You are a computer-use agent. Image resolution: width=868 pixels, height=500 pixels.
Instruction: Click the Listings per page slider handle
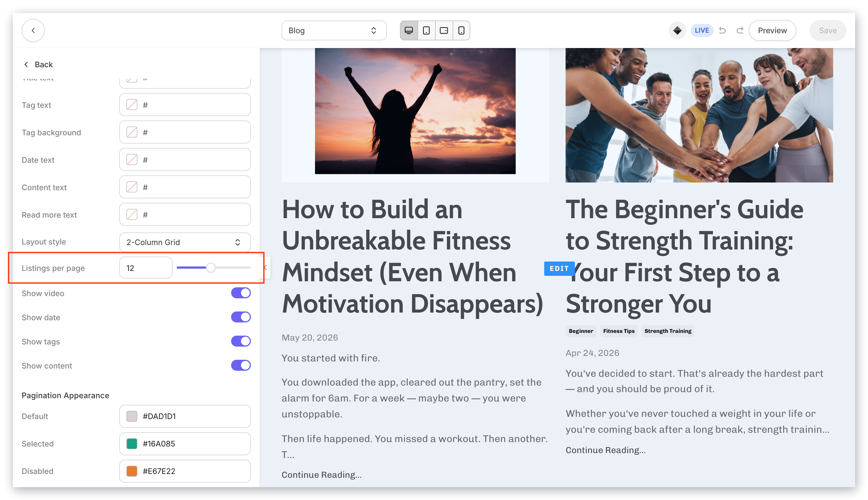click(x=211, y=268)
